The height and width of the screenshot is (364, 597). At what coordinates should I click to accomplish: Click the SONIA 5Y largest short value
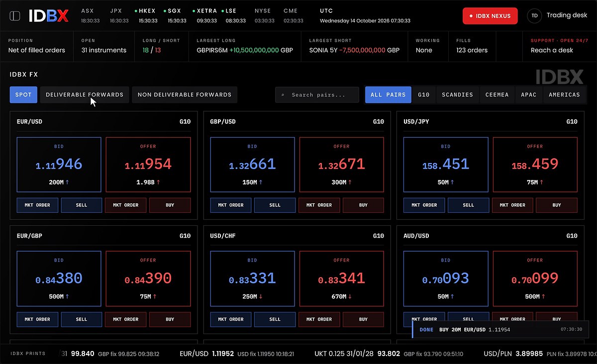[x=354, y=50]
